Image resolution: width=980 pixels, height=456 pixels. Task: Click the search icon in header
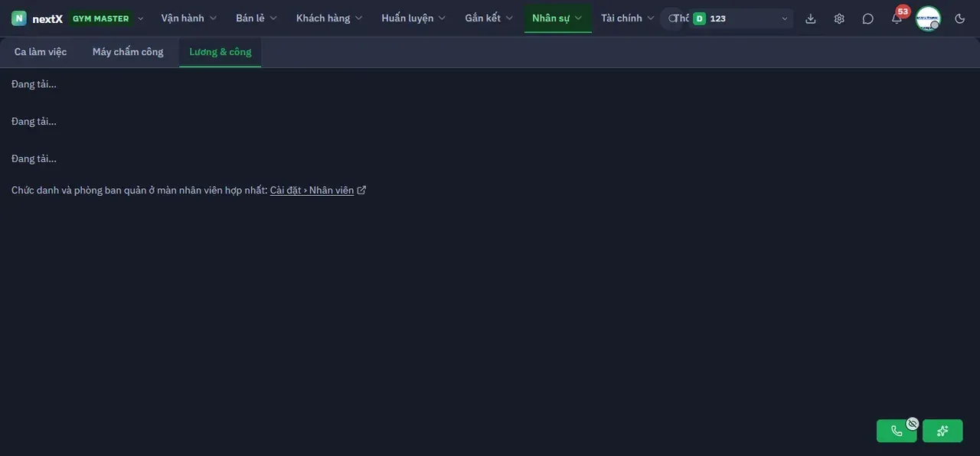[x=672, y=18]
